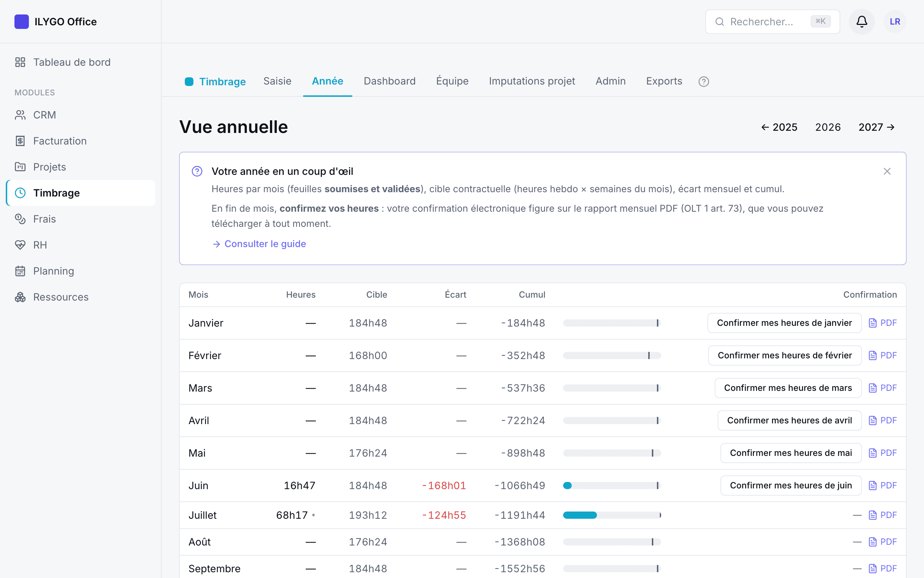Download the Juin PDF report
The image size is (924, 578).
pyautogui.click(x=882, y=486)
